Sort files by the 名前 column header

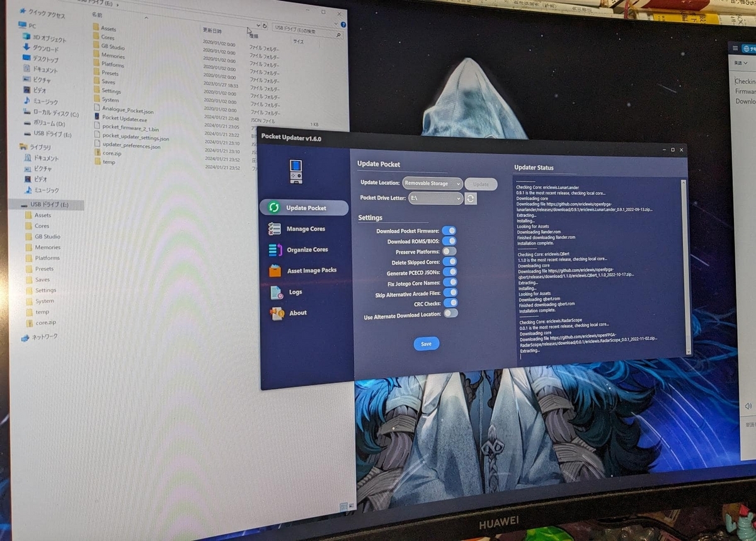(97, 15)
